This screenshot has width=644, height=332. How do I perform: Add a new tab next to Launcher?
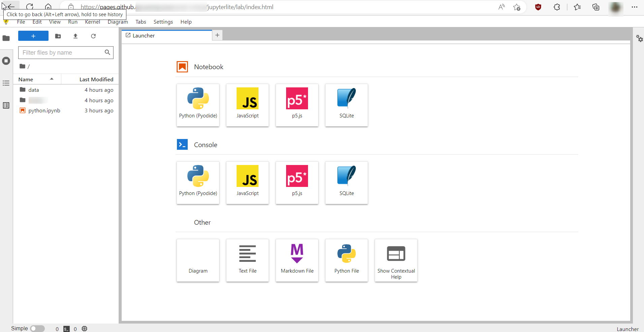(x=217, y=35)
